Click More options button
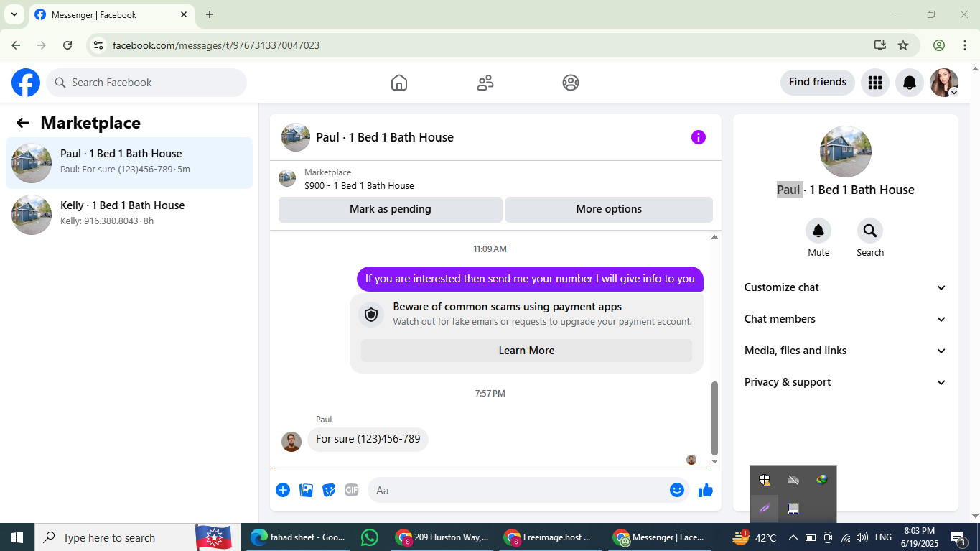Viewport: 980px width, 551px height. pos(609,209)
